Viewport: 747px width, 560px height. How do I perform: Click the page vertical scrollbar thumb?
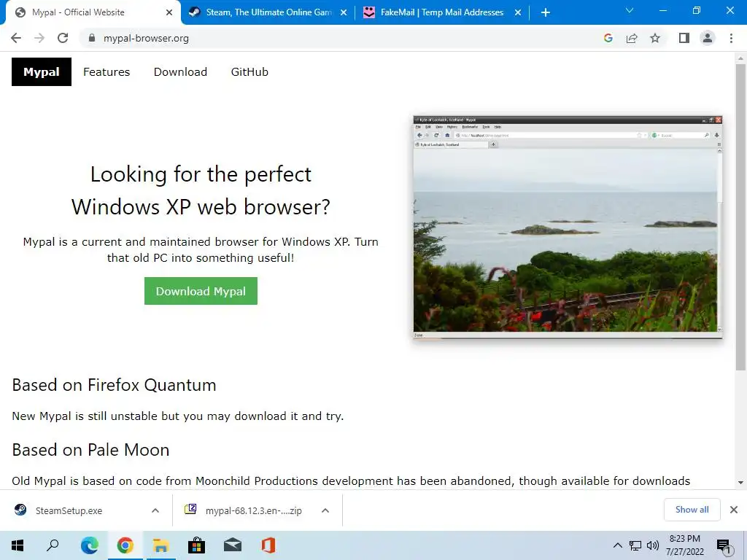tap(740, 217)
